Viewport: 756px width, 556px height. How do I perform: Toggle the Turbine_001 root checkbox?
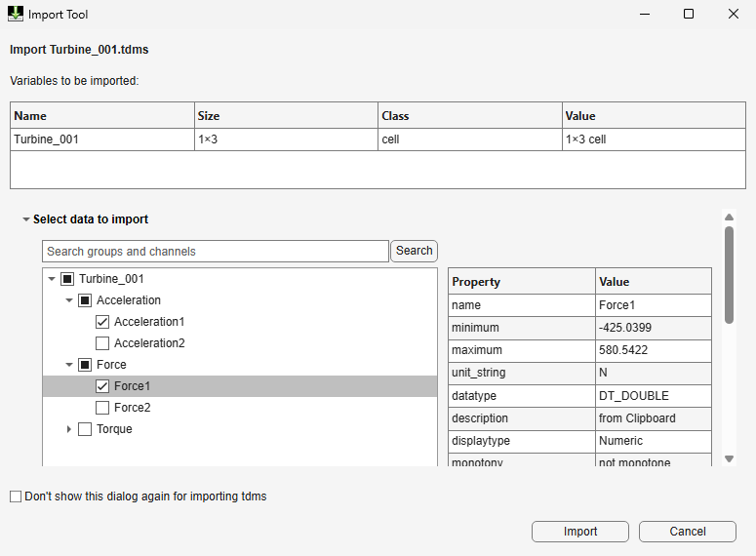(x=67, y=279)
